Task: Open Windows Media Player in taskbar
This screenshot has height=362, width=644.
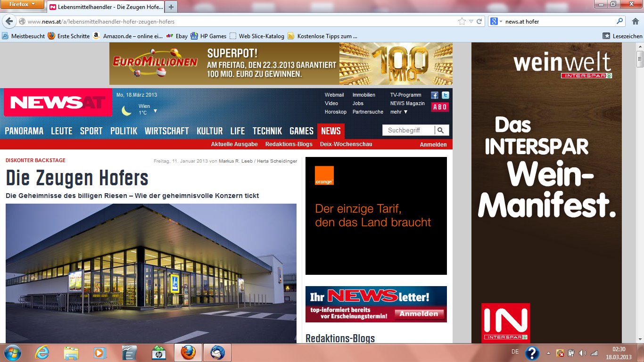Action: pos(100,353)
